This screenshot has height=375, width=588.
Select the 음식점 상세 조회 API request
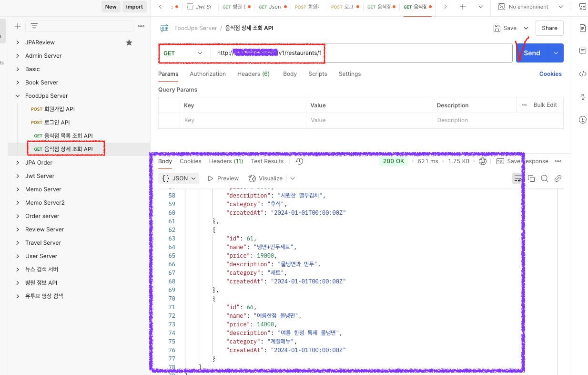(63, 149)
